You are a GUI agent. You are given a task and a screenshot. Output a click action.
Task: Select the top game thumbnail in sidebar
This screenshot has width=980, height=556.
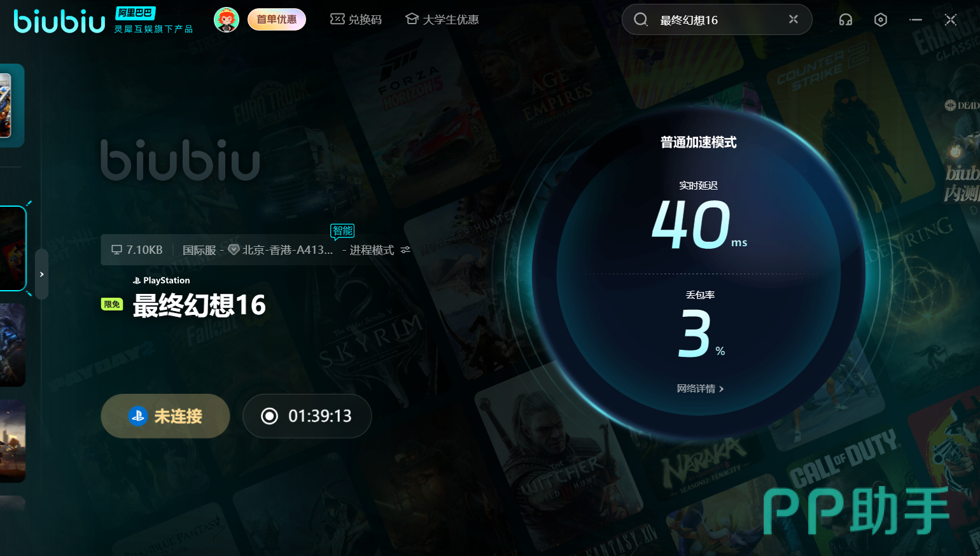pos(11,106)
